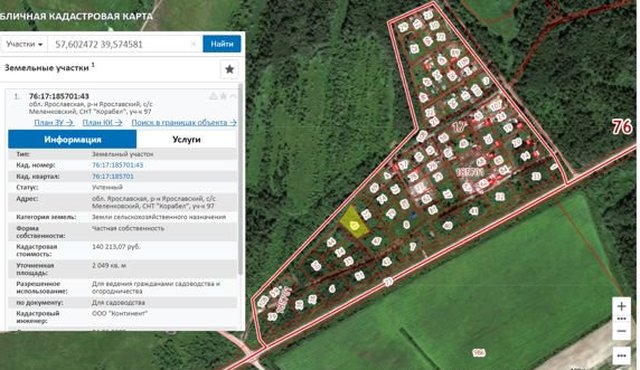This screenshot has width=640, height=370.
Task: Click the Найти search button
Action: coord(222,44)
